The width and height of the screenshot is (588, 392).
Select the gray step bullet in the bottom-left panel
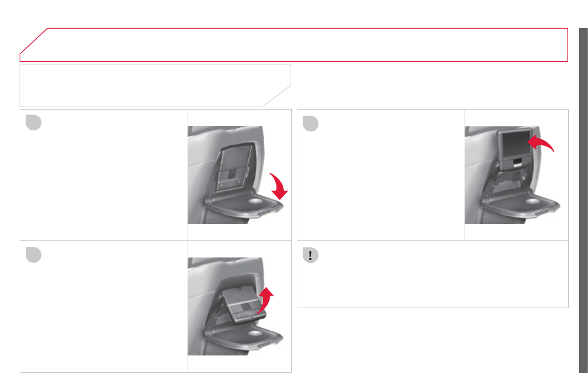(x=34, y=255)
